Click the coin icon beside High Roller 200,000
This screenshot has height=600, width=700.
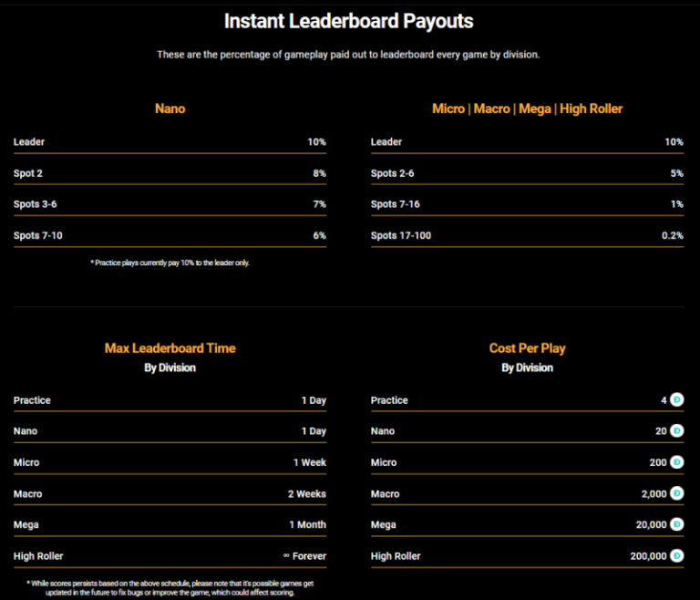pyautogui.click(x=676, y=555)
